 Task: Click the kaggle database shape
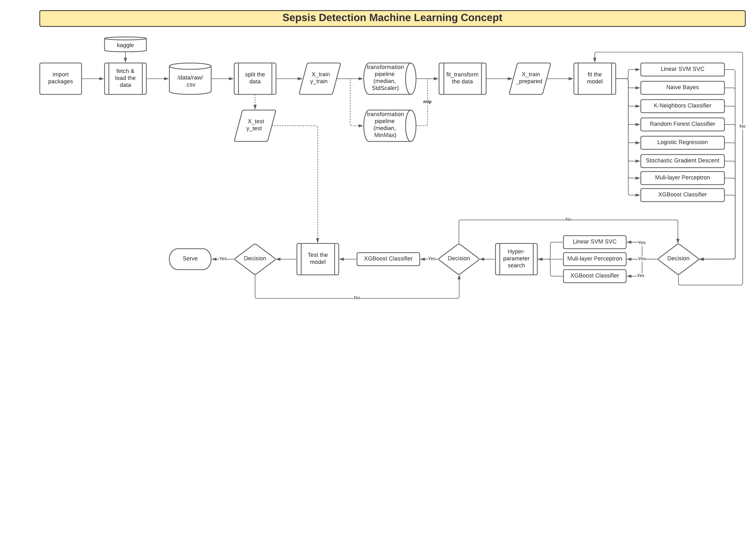(125, 45)
